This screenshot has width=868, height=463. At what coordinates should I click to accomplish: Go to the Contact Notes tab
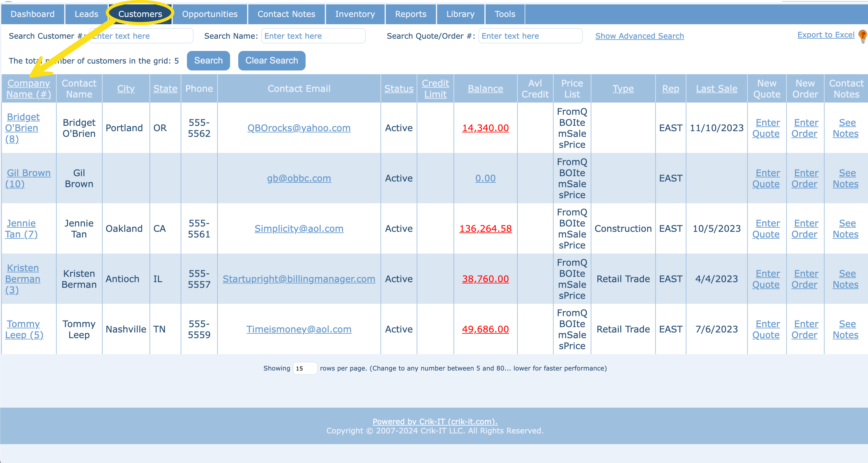click(x=286, y=14)
